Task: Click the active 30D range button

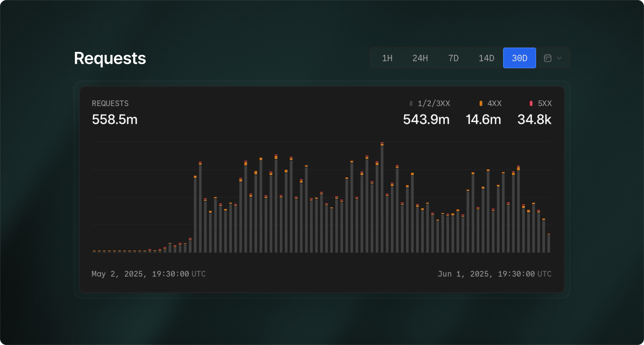Action: (x=519, y=58)
